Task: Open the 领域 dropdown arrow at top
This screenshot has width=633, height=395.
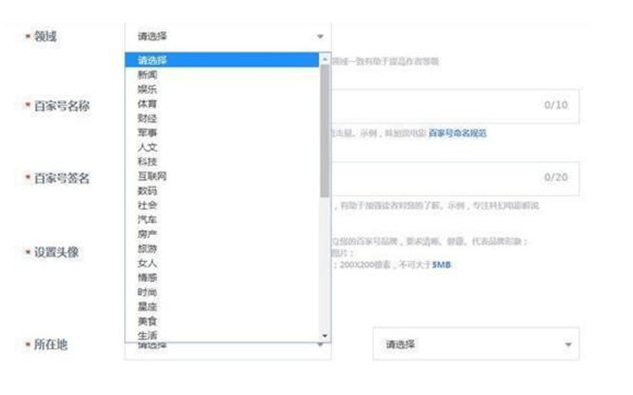Action: 320,36
